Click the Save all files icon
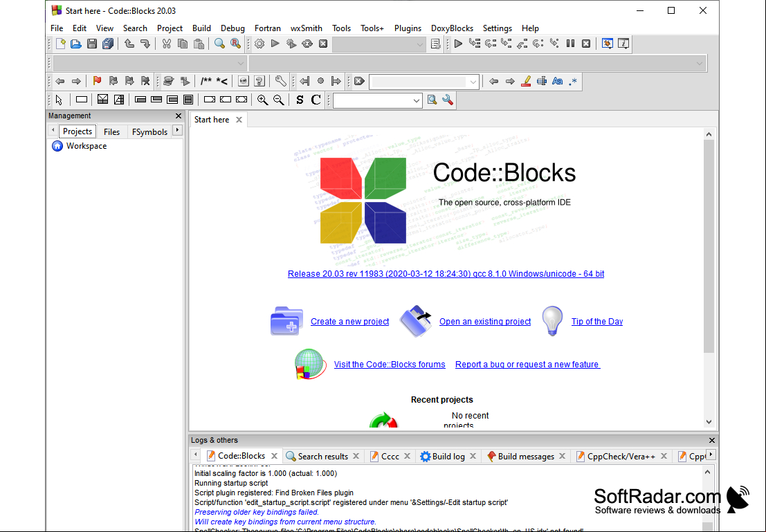Viewport: 766px width, 532px height. (x=108, y=44)
